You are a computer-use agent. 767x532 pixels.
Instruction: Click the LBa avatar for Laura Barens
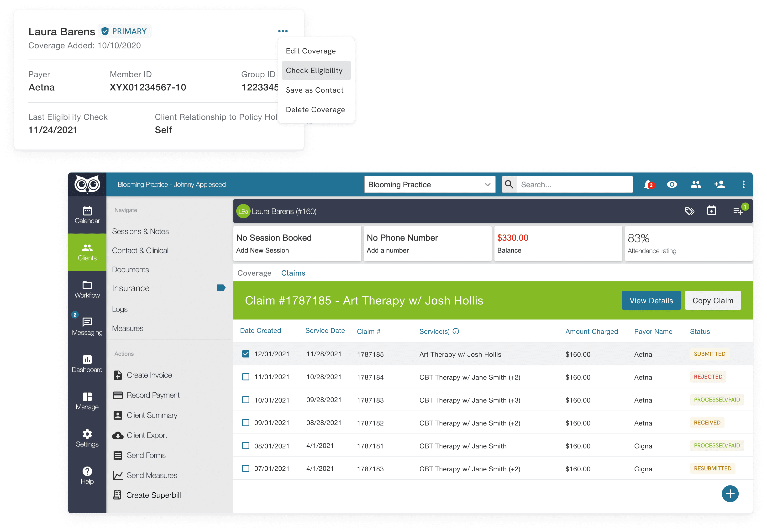[243, 211]
